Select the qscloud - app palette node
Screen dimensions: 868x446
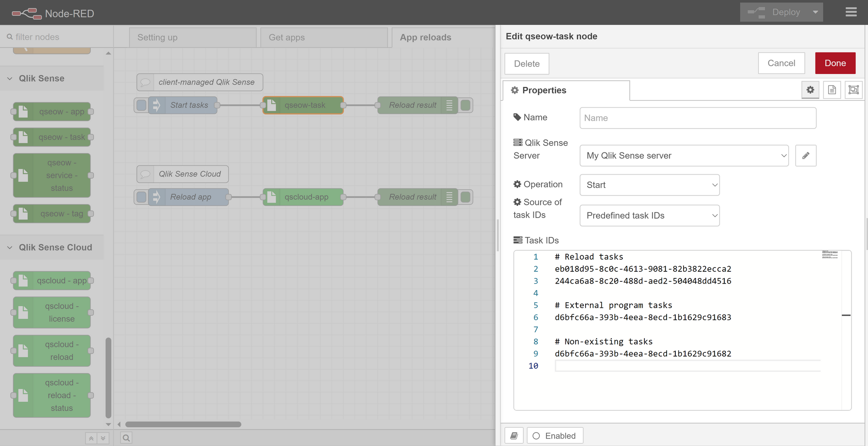click(52, 281)
